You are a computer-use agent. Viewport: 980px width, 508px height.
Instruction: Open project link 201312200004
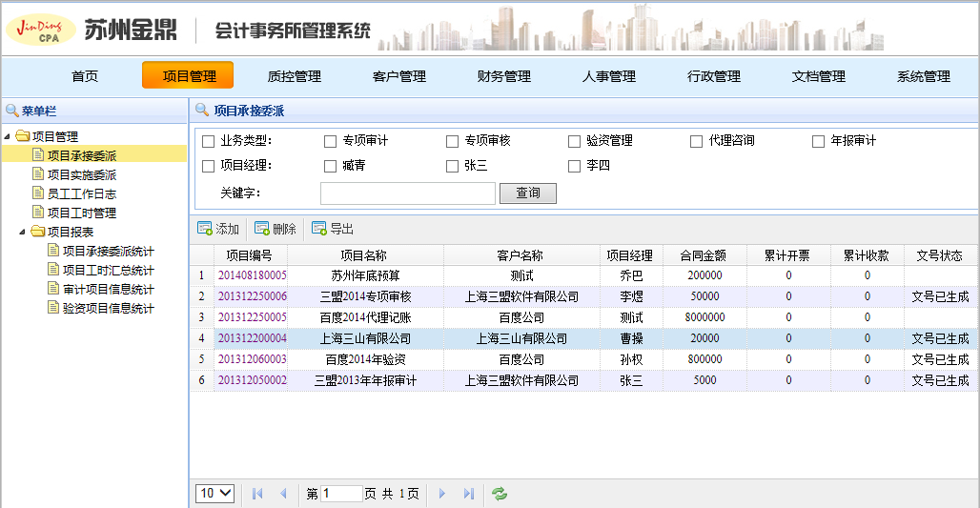tap(252, 338)
